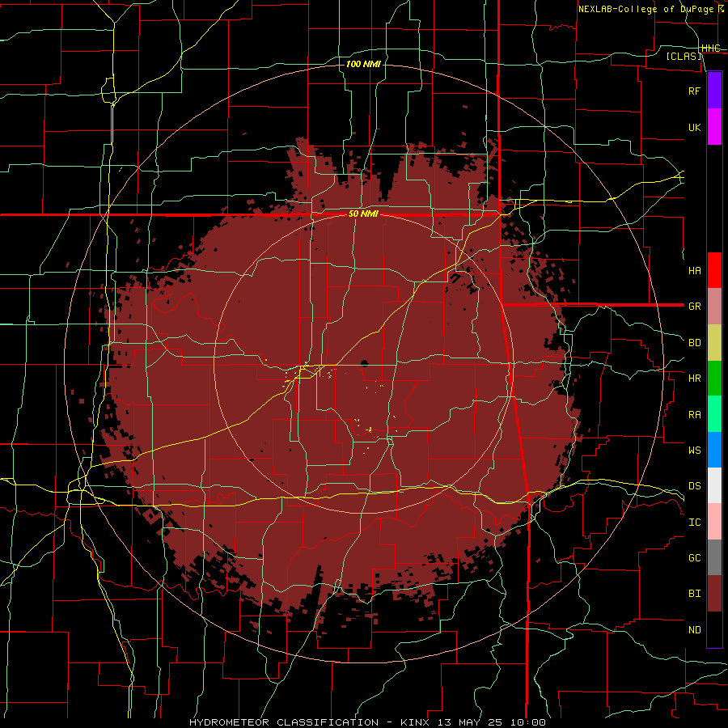Click the BI dark red legend swatch
The image size is (728, 728).
(714, 594)
